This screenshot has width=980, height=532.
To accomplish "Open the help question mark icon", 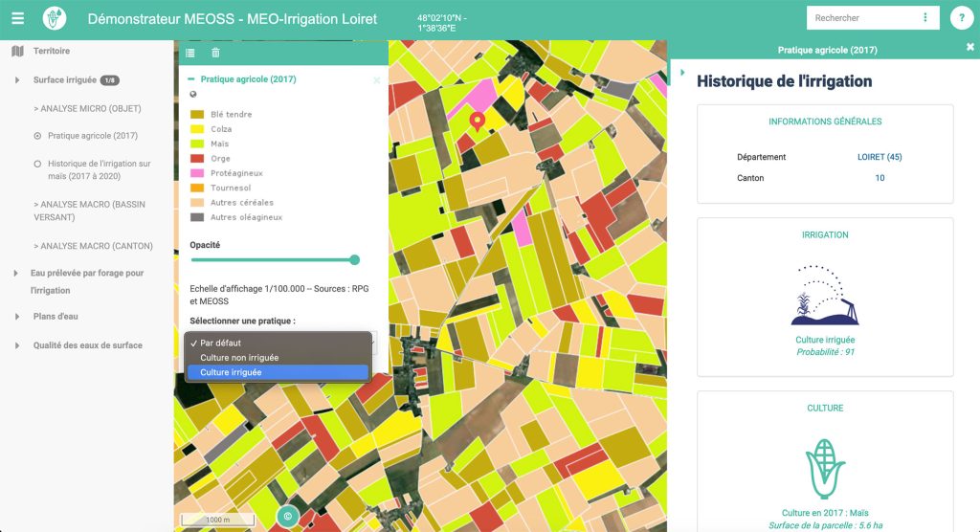I will coord(961,18).
